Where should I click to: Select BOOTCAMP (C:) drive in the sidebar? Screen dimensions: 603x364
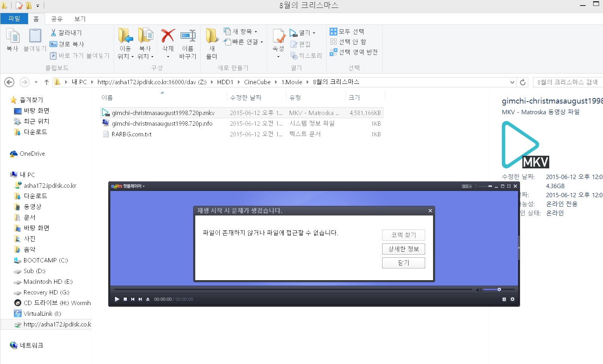point(41,260)
